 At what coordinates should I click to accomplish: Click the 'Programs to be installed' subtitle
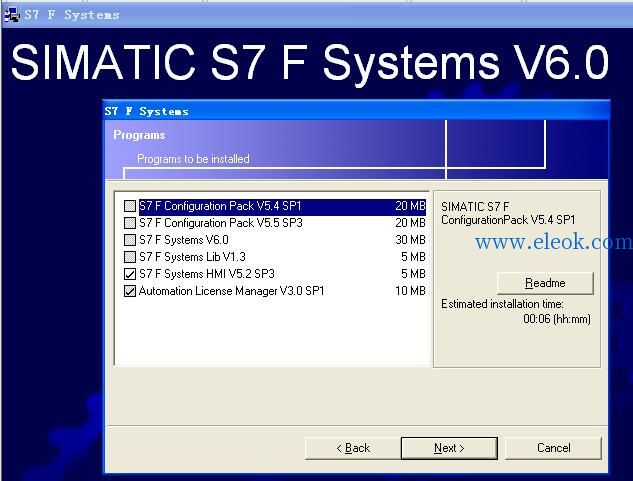pos(193,159)
